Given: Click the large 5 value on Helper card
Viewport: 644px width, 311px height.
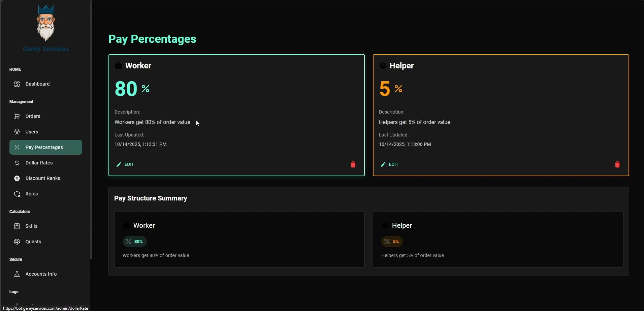Looking at the screenshot, I should point(385,89).
